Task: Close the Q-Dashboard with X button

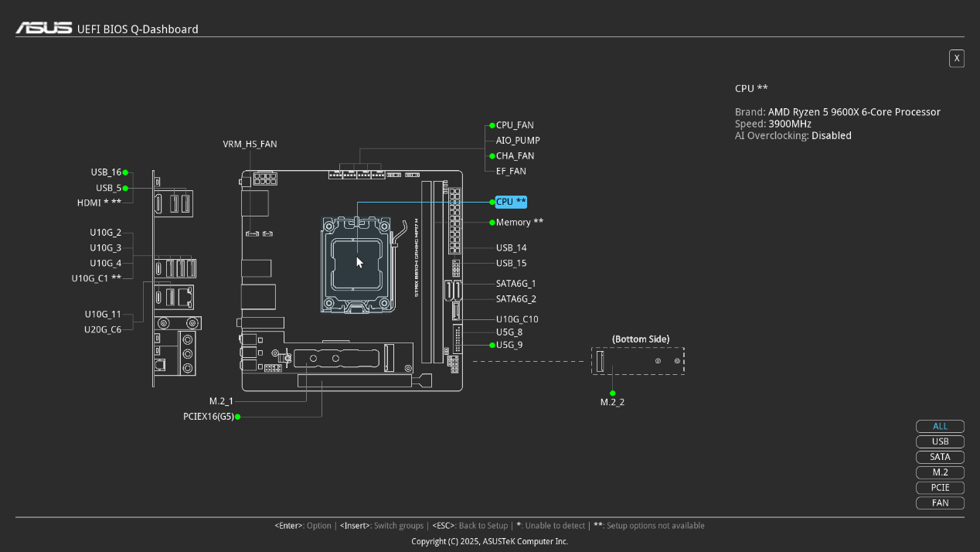Action: [956, 59]
